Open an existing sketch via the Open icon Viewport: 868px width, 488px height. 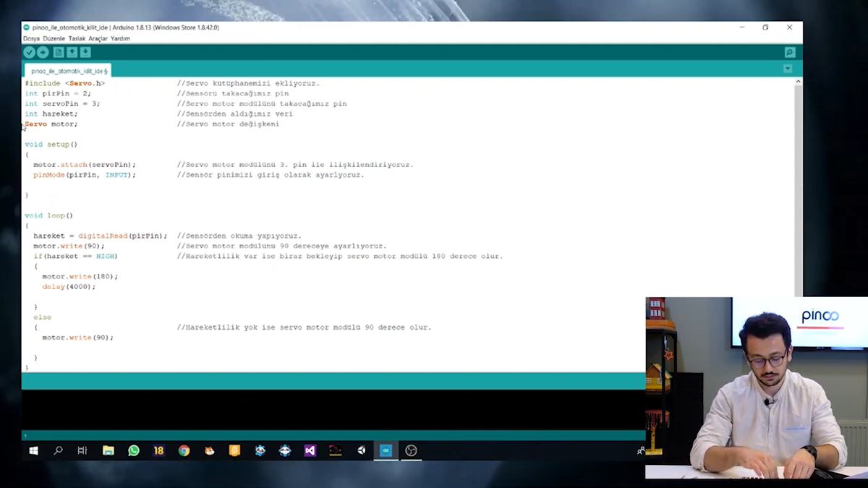(x=72, y=52)
